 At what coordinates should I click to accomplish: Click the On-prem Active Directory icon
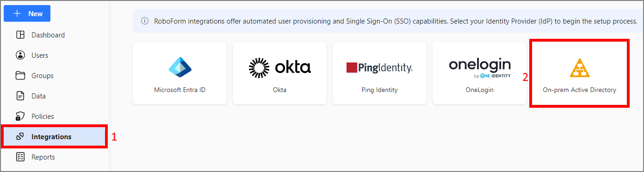click(579, 68)
